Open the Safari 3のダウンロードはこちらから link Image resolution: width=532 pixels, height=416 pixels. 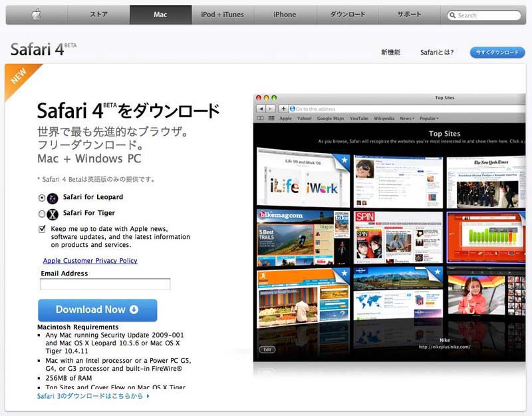click(x=93, y=396)
